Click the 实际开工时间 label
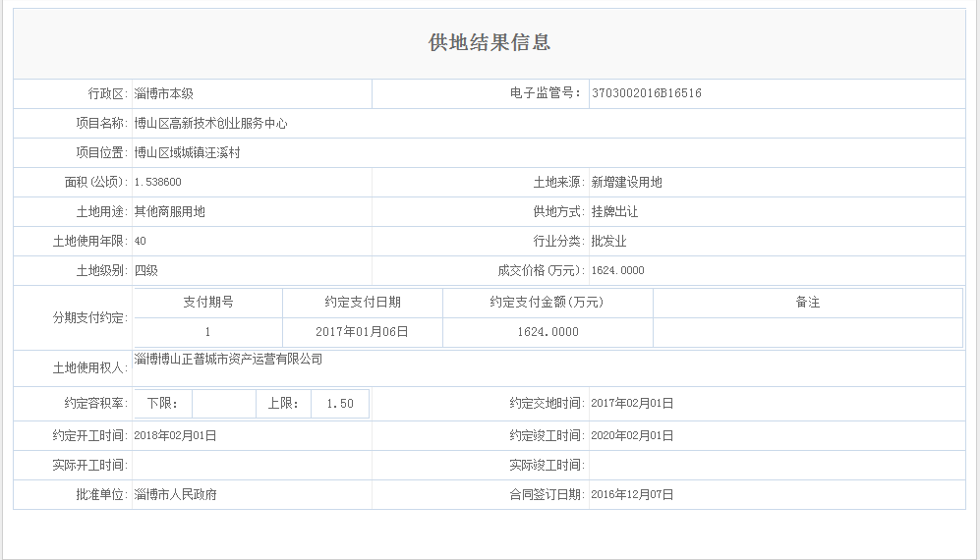The height and width of the screenshot is (560, 980). (x=90, y=465)
